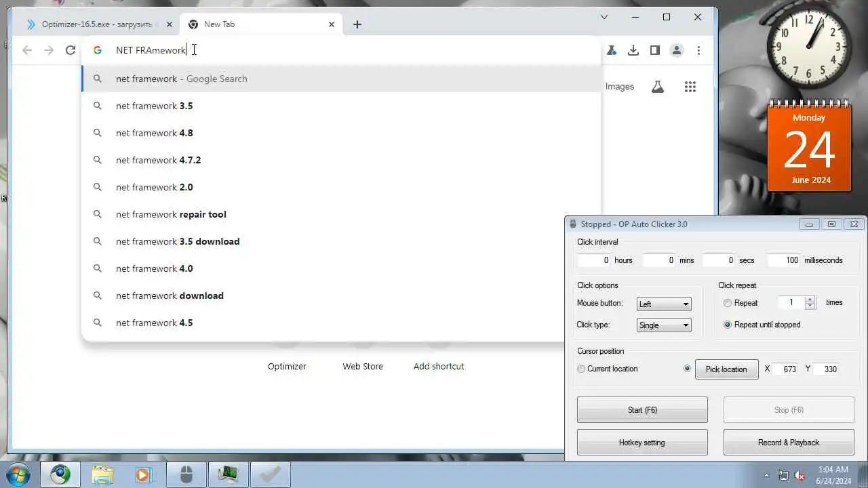Click the Search Labs flask on page

pyautogui.click(x=658, y=87)
